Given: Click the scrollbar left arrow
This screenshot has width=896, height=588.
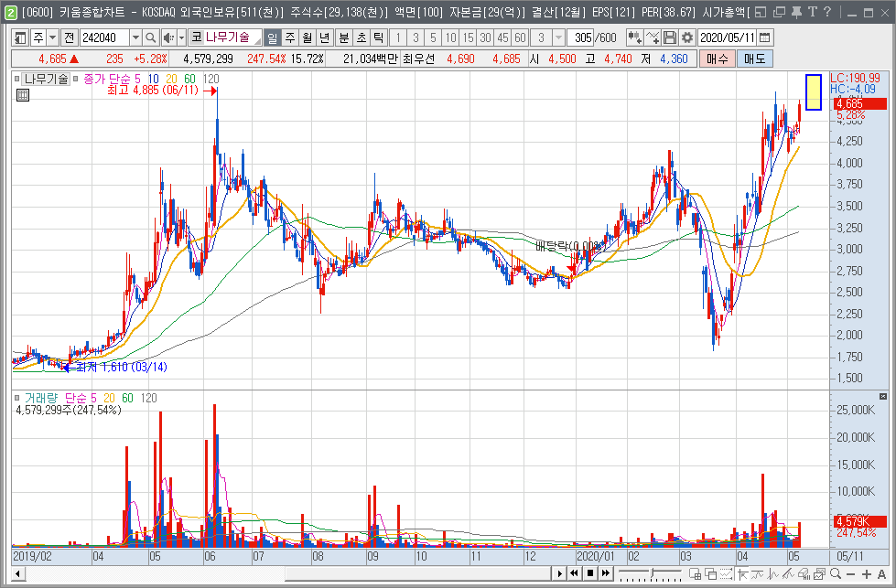Looking at the screenshot, I should (18, 573).
